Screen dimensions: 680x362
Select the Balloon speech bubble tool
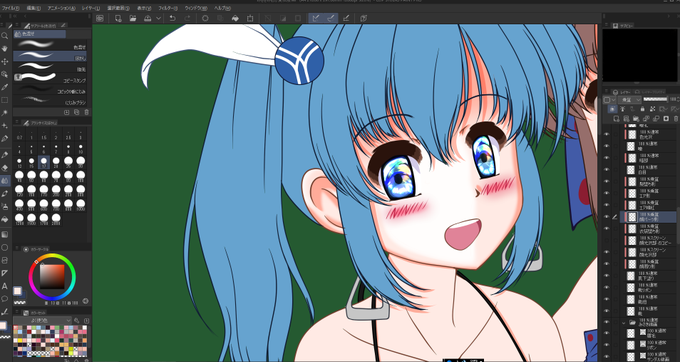tap(5, 299)
